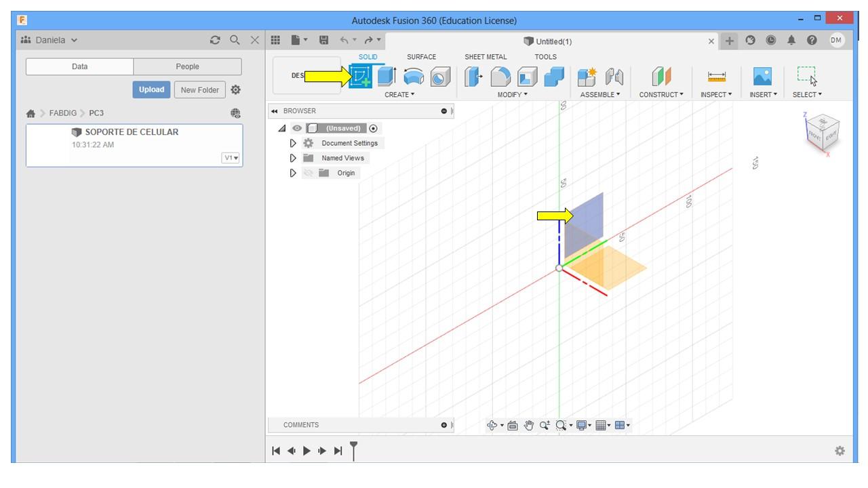Activate the Look At tool

[x=513, y=426]
